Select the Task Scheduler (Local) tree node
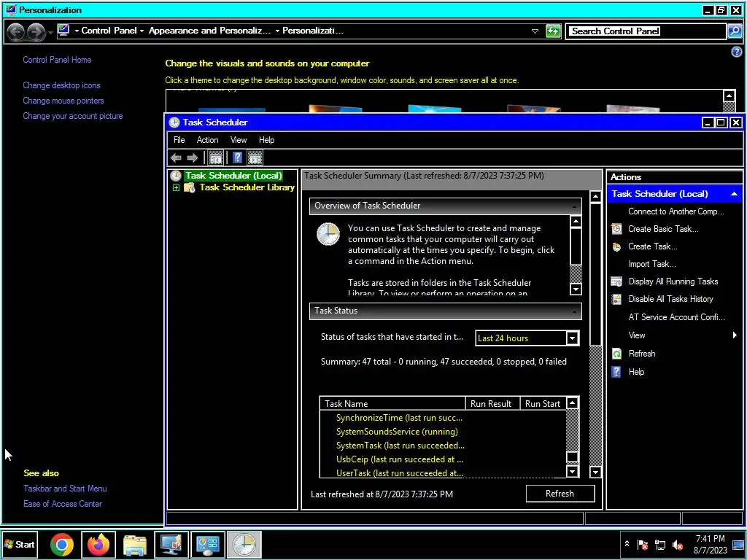The image size is (747, 560). pyautogui.click(x=233, y=176)
